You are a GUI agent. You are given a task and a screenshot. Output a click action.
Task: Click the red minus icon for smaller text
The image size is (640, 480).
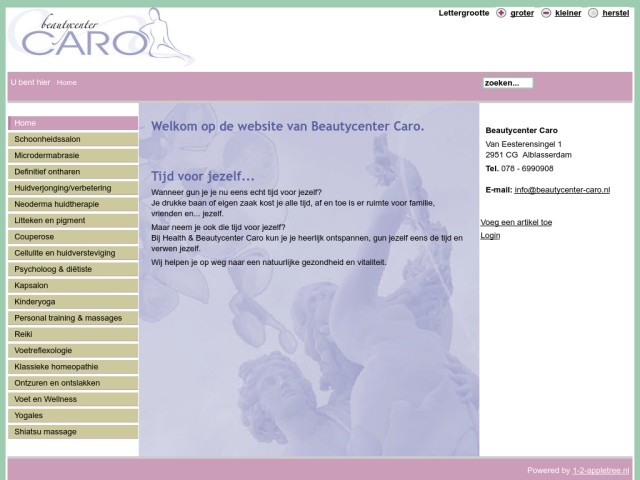tap(546, 13)
